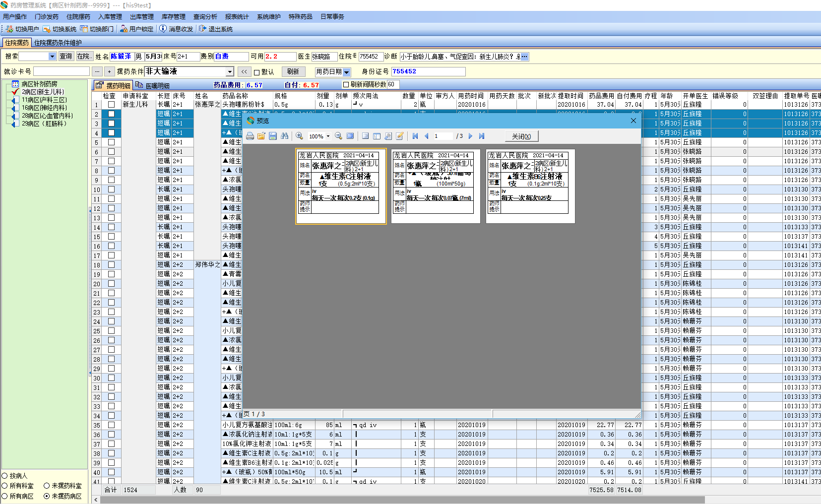
Task: Toggle the 刷新间隔秒数 checkbox
Action: (346, 84)
